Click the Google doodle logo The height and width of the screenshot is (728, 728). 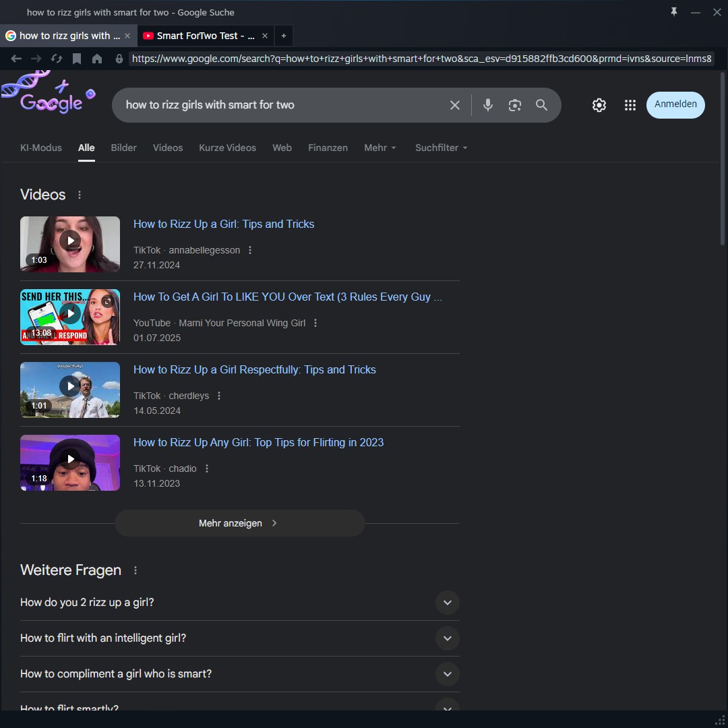[x=49, y=93]
